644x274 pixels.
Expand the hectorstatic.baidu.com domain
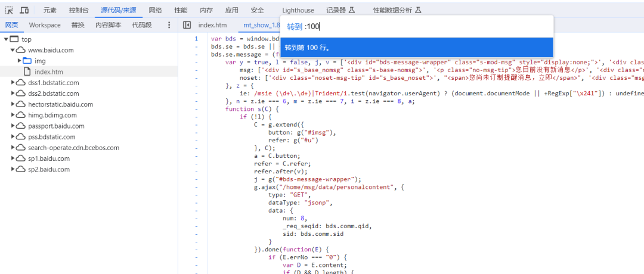click(13, 104)
